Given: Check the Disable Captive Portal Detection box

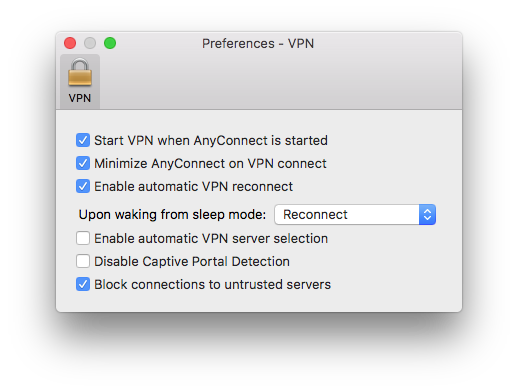Looking at the screenshot, I should click(83, 261).
